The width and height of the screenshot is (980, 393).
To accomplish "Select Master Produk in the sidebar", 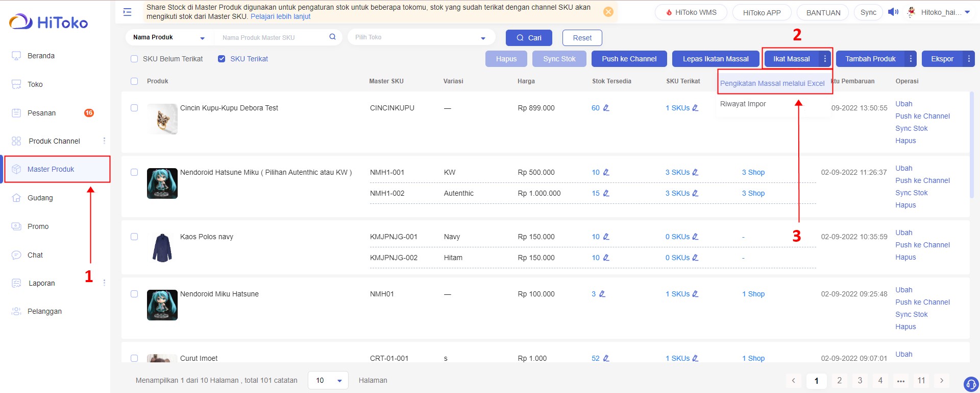I will coord(55,169).
